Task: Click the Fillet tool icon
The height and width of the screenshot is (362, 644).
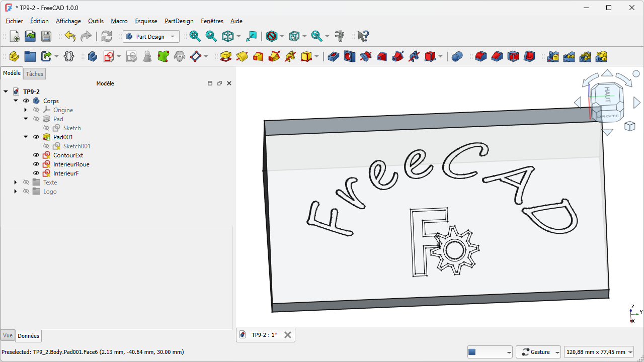Action: [x=481, y=56]
